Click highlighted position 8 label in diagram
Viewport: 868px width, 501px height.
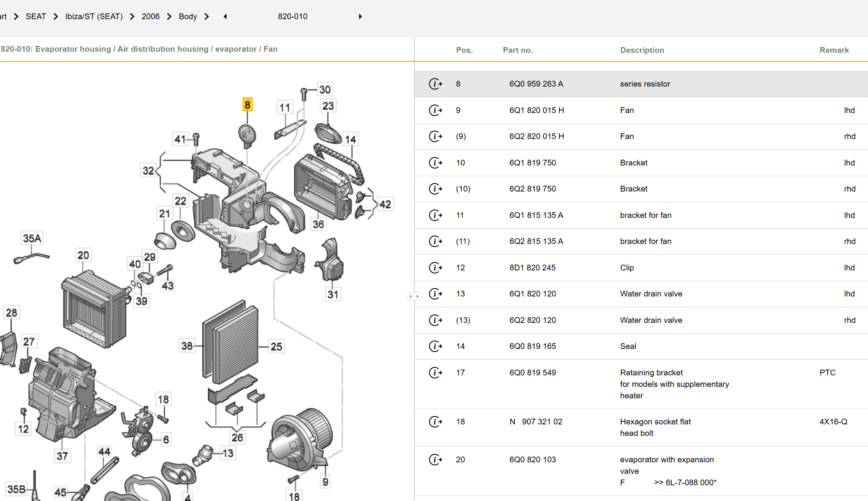pyautogui.click(x=247, y=105)
